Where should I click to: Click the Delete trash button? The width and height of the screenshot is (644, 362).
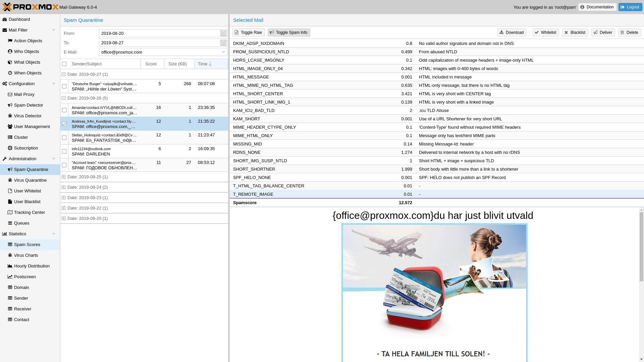click(x=629, y=33)
